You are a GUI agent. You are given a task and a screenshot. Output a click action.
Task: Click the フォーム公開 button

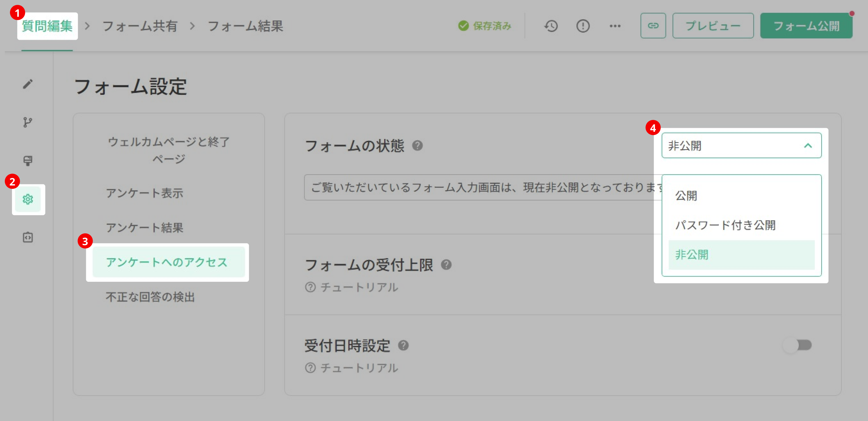806,26
